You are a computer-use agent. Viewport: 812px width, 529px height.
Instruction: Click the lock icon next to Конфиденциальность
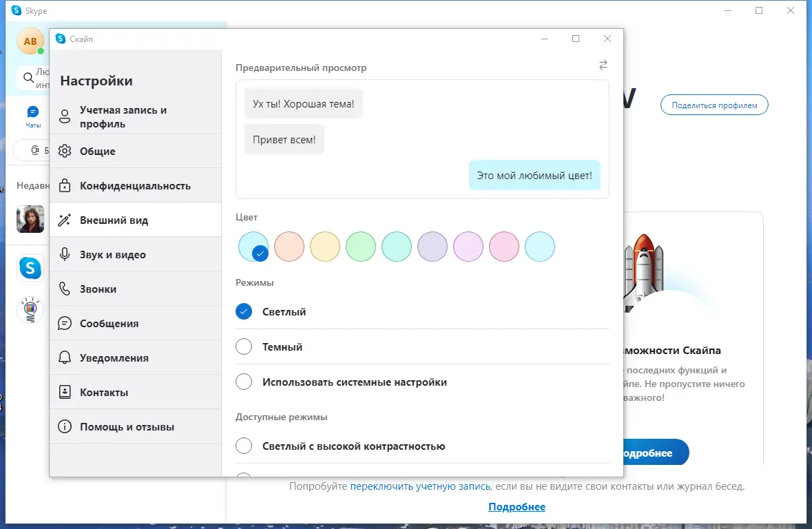tap(65, 185)
